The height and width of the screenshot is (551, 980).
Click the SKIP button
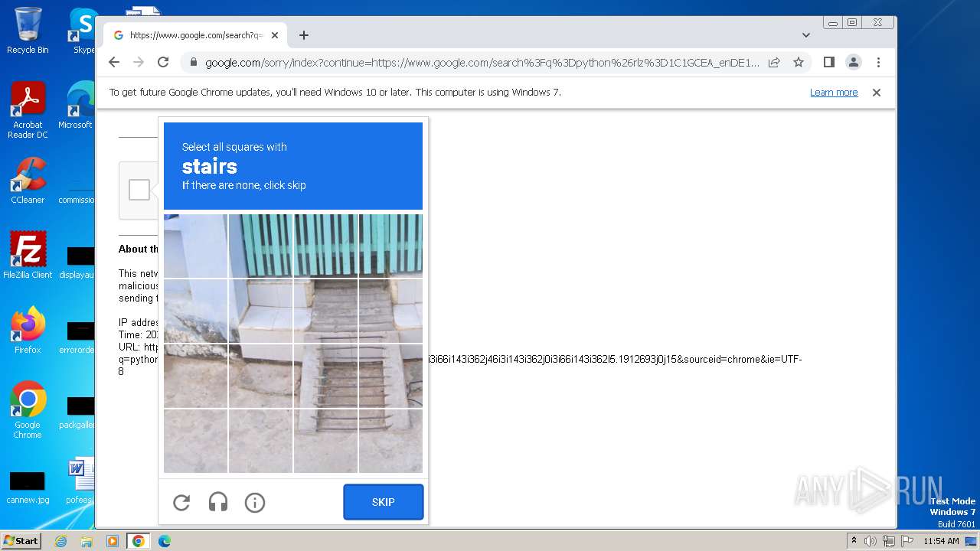coord(384,502)
